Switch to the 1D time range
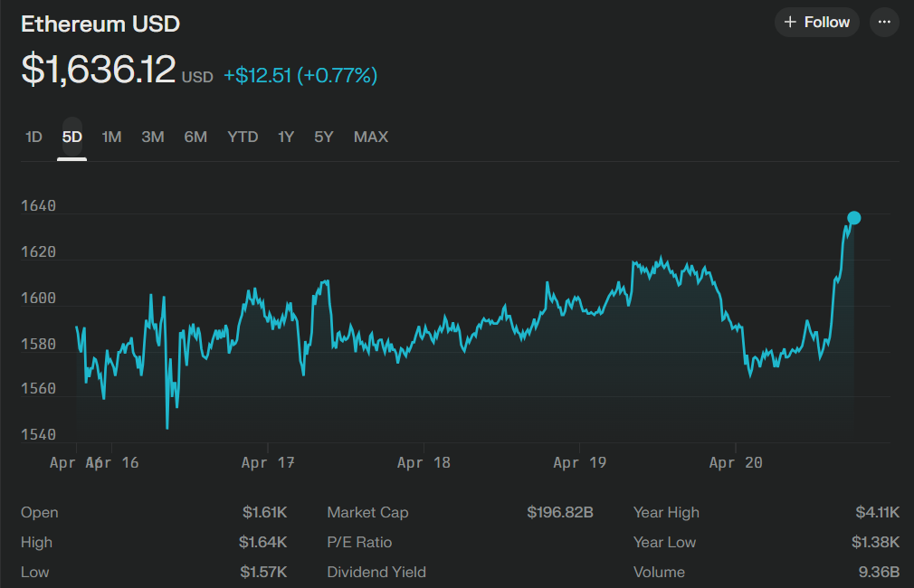The width and height of the screenshot is (914, 588). [x=33, y=138]
